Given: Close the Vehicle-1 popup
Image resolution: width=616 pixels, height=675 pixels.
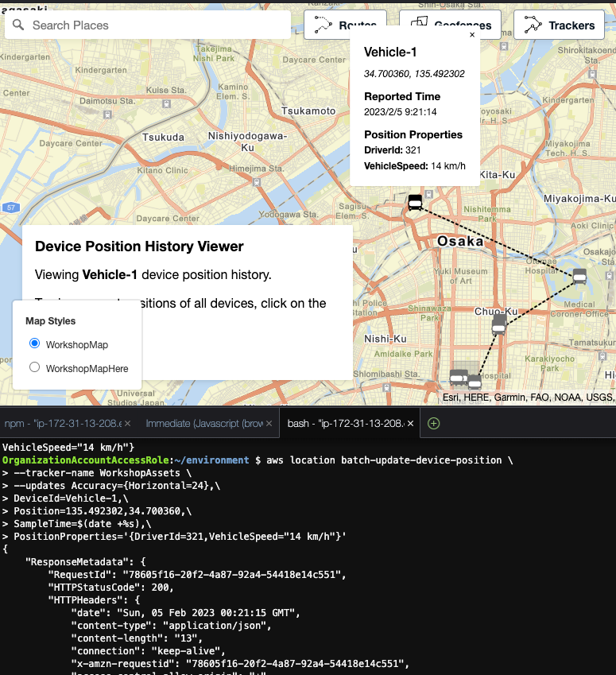Looking at the screenshot, I should click(x=472, y=35).
